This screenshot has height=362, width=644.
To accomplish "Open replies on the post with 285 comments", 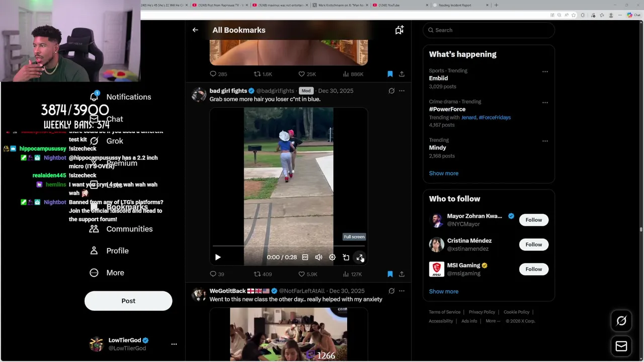I will pyautogui.click(x=218, y=74).
